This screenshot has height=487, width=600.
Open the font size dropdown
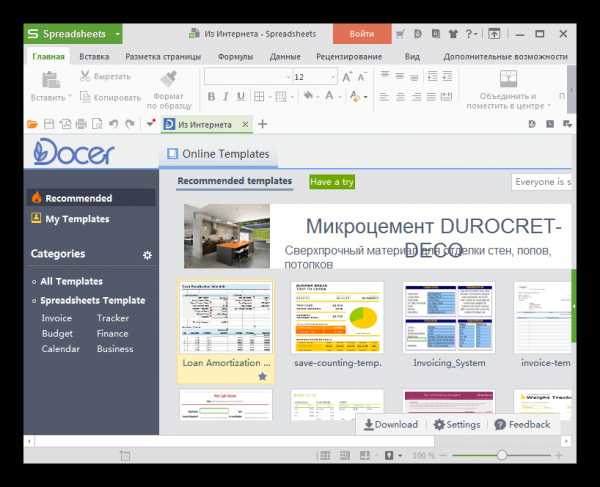point(332,77)
